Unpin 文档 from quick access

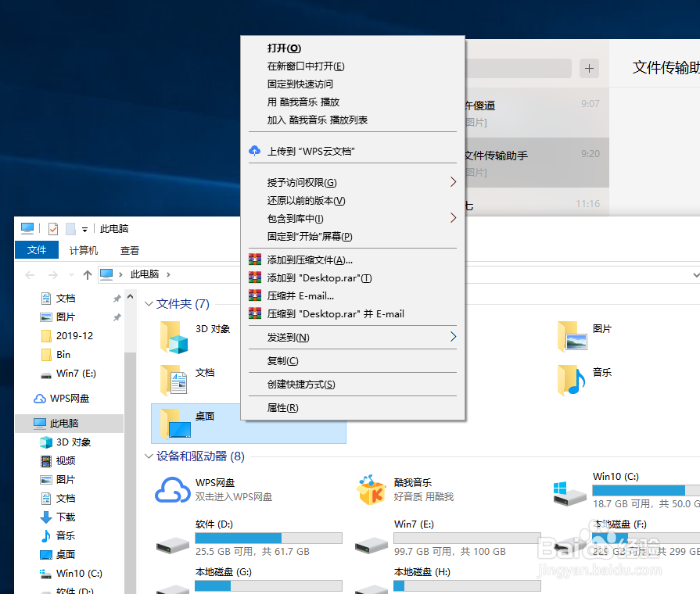[116, 298]
